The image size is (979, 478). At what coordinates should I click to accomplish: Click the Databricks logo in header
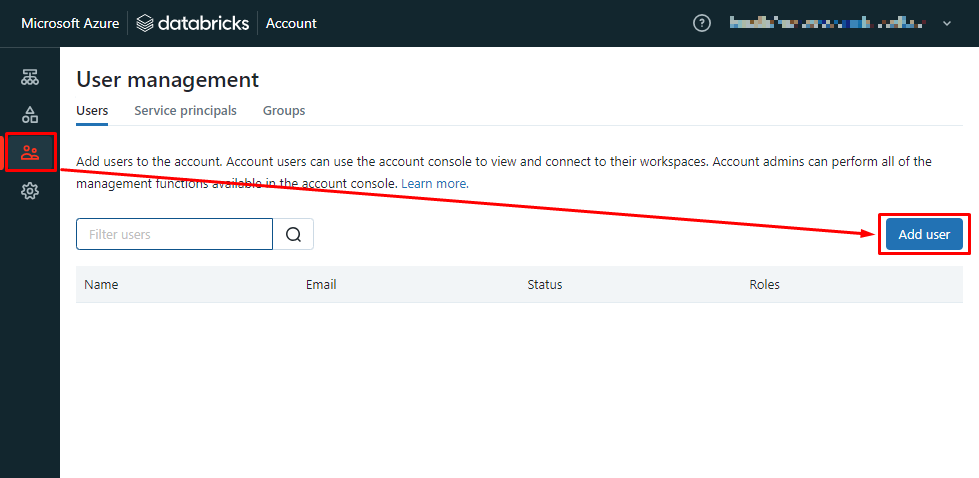click(x=193, y=23)
